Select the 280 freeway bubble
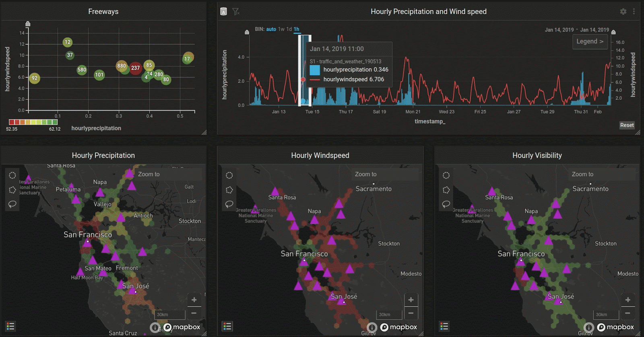Screen dimensions: 644x337 [159, 74]
